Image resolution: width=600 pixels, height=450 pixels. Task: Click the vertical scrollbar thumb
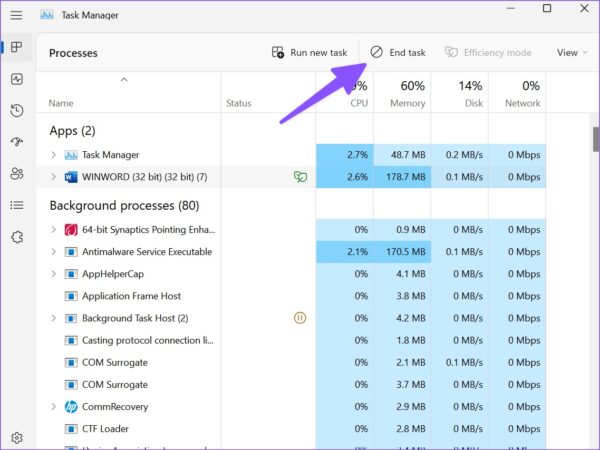(596, 139)
